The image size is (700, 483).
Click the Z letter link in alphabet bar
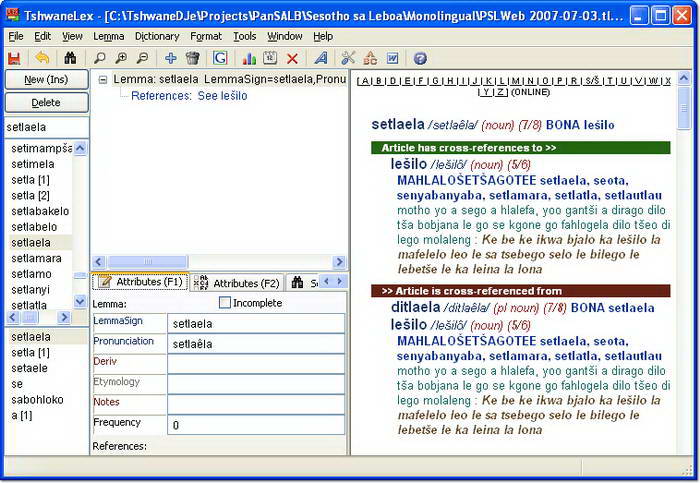click(x=500, y=92)
